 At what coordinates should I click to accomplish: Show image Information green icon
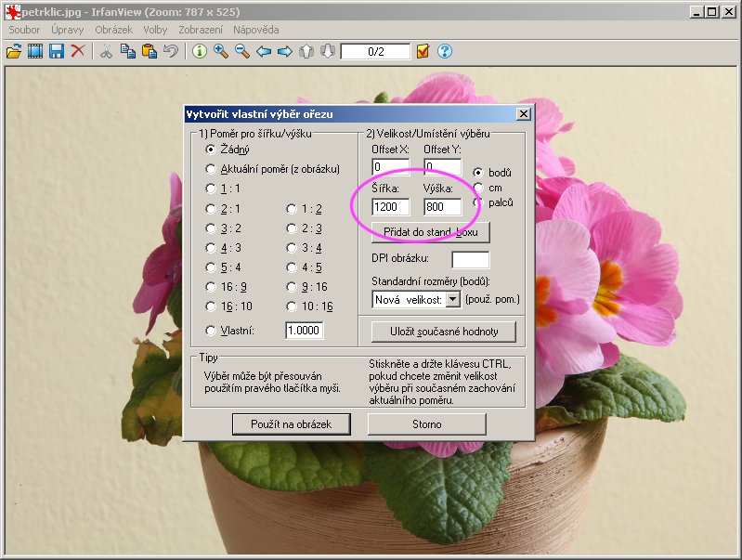click(200, 51)
